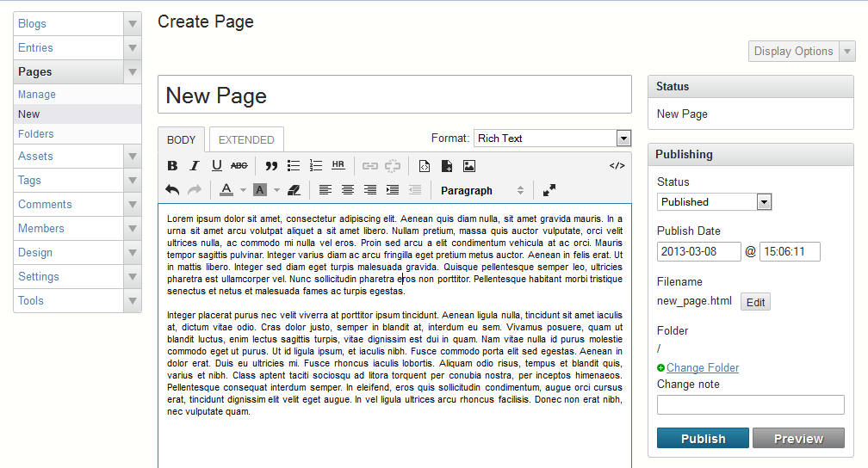
Task: Switch to HTML source view
Action: pyautogui.click(x=617, y=165)
